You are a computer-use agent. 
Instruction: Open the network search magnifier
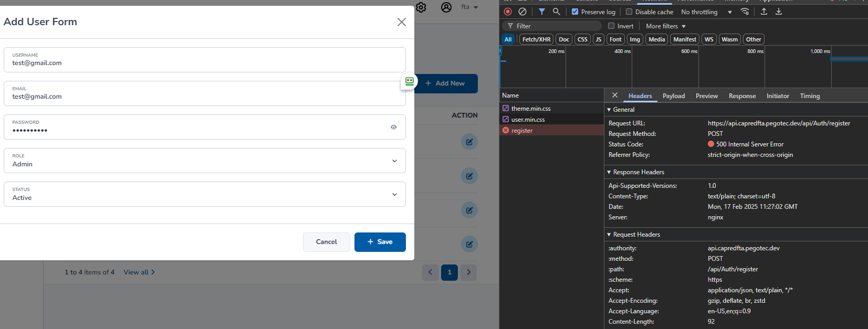point(556,12)
